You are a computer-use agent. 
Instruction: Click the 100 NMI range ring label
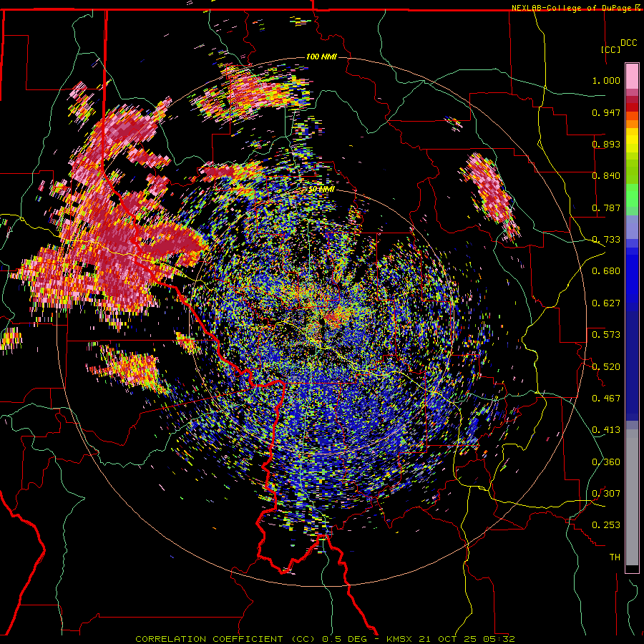(321, 57)
